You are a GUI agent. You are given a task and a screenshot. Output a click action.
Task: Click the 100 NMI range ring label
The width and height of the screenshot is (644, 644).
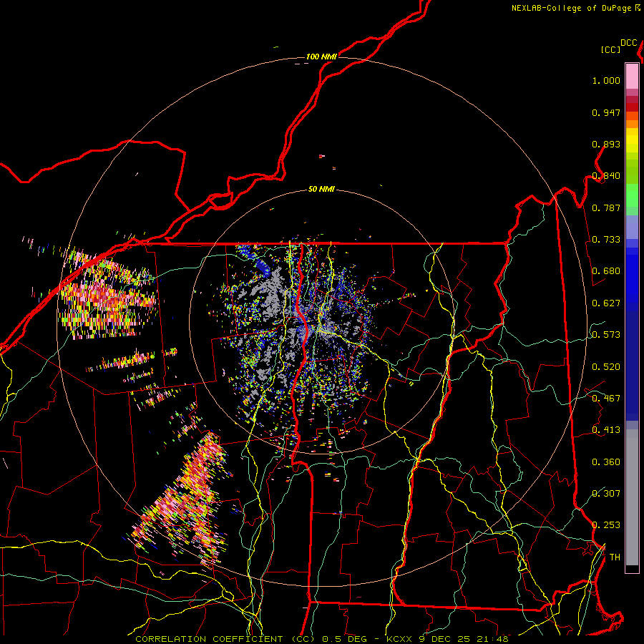pos(321,57)
